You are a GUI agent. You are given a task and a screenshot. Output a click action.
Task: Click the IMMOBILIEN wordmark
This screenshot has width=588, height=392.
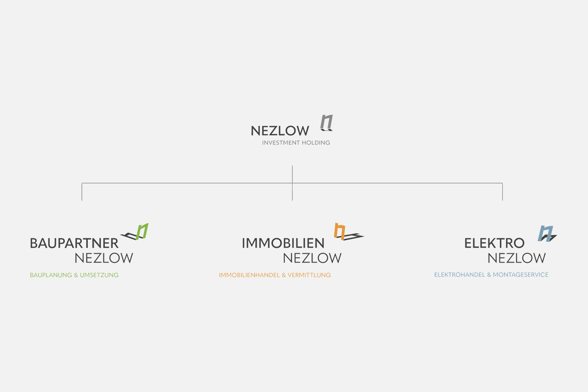(x=283, y=243)
